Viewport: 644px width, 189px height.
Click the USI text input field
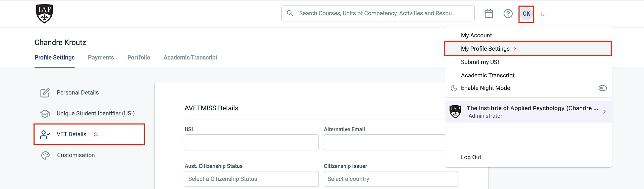pyautogui.click(x=252, y=142)
